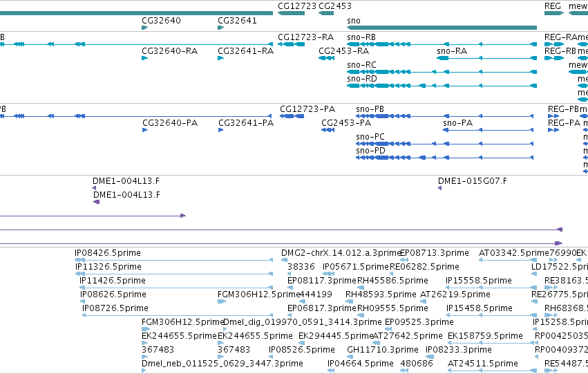
Task: Click the AT03342.5prime label
Action: [x=514, y=253]
